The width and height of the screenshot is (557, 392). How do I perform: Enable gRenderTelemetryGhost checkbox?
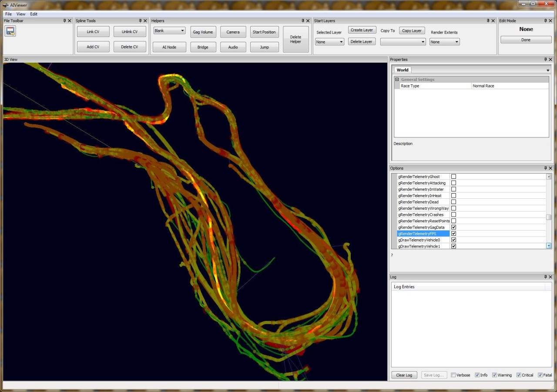[x=453, y=177]
